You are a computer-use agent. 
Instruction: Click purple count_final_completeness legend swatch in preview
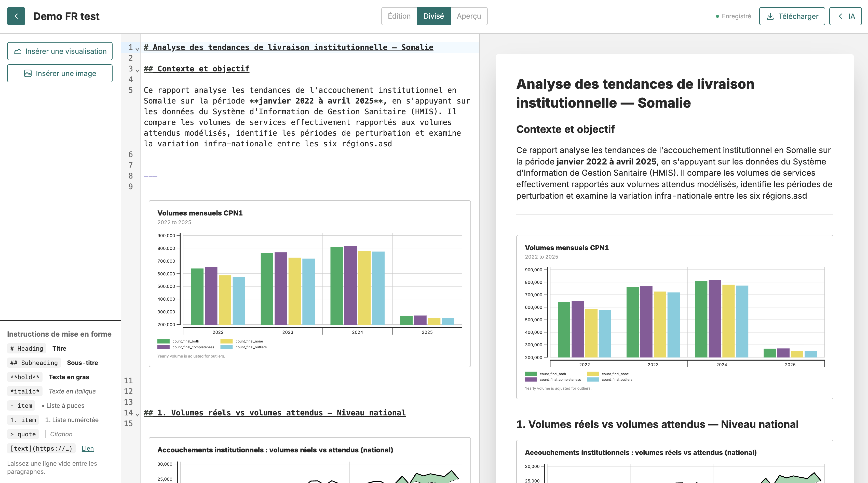pyautogui.click(x=531, y=379)
